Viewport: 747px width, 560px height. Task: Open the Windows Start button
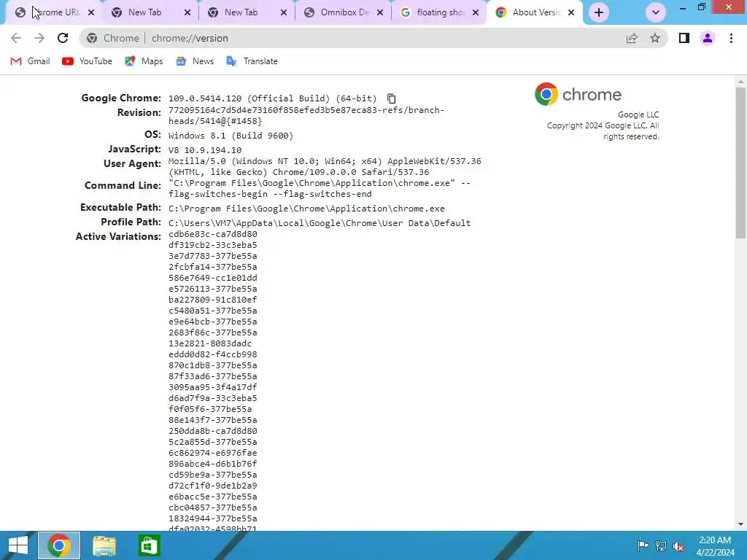18,545
